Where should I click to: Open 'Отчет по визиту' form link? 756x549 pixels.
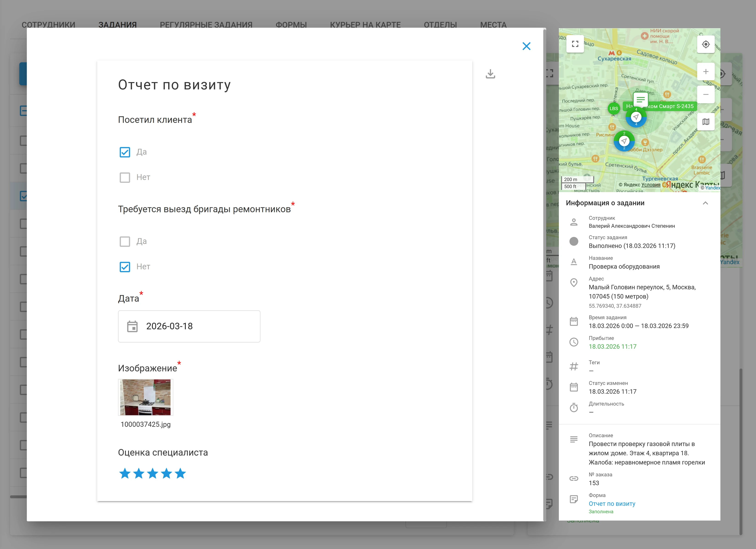pos(612,504)
